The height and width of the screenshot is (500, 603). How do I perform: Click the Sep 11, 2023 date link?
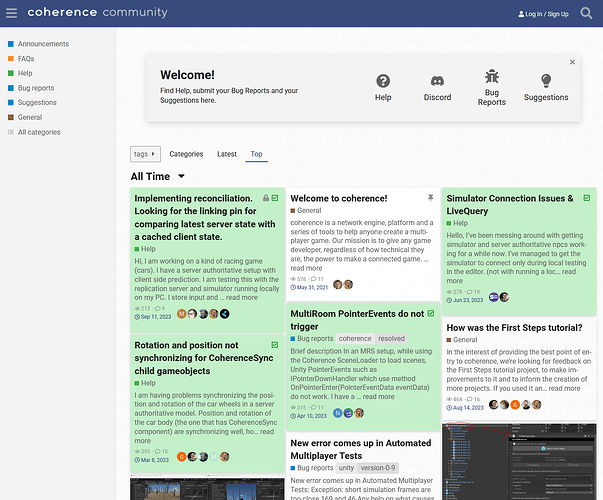pyautogui.click(x=153, y=317)
